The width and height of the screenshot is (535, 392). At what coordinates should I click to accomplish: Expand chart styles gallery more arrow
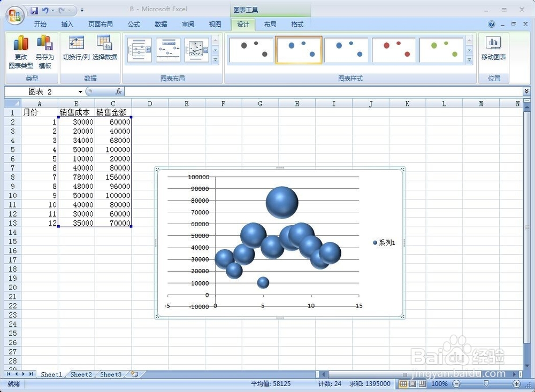point(469,59)
